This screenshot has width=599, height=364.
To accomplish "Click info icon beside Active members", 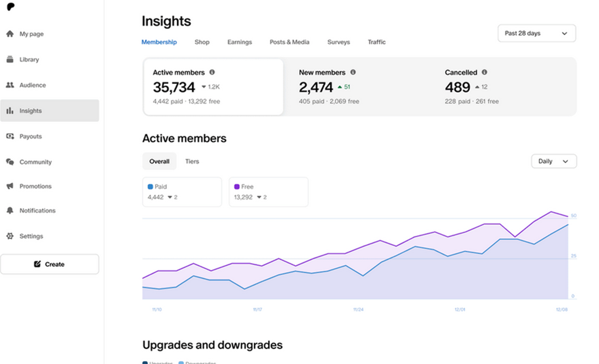I will (212, 72).
